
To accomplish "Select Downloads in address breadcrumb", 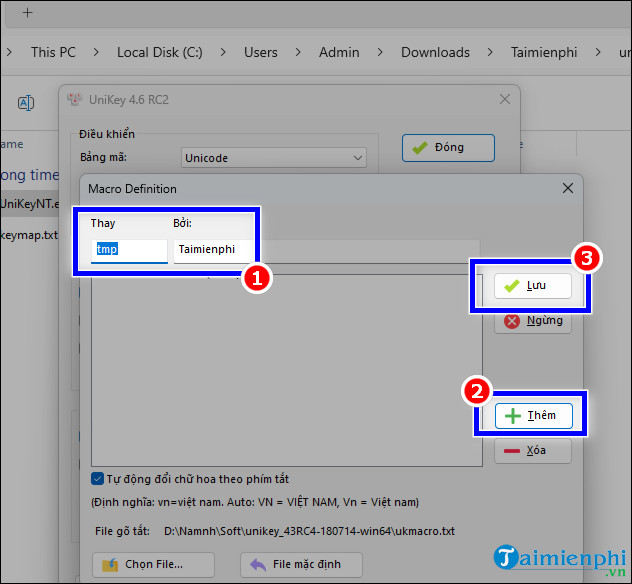I will (435, 52).
